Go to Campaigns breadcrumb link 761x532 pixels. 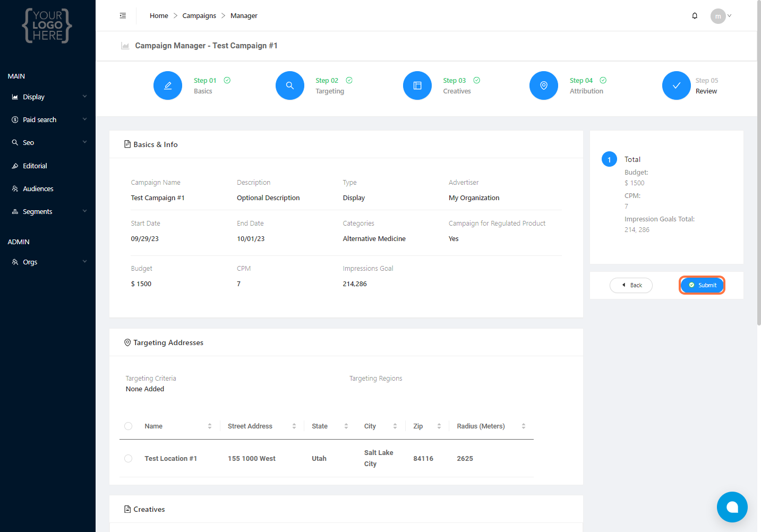pyautogui.click(x=199, y=16)
